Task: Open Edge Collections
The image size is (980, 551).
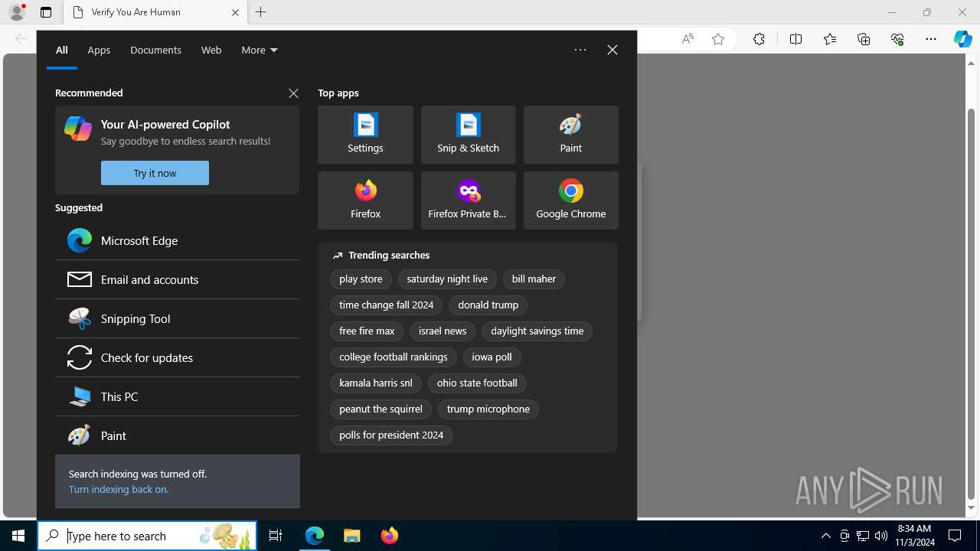Action: [864, 39]
